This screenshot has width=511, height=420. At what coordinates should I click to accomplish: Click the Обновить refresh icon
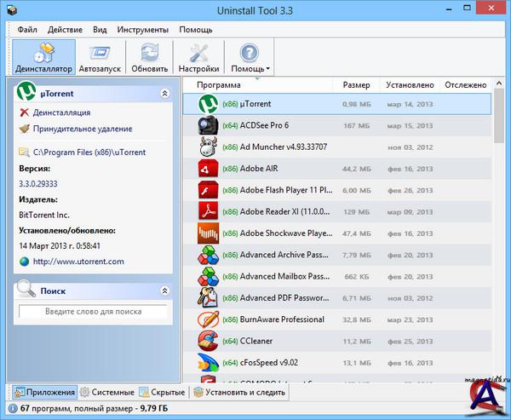(149, 57)
